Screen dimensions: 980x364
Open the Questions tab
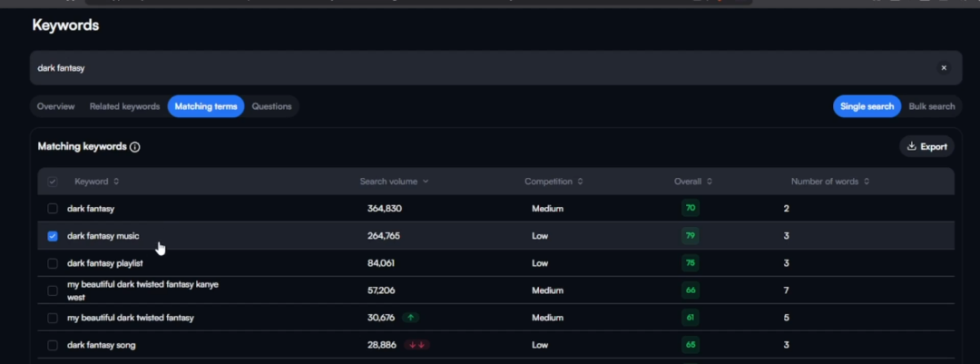pyautogui.click(x=271, y=106)
